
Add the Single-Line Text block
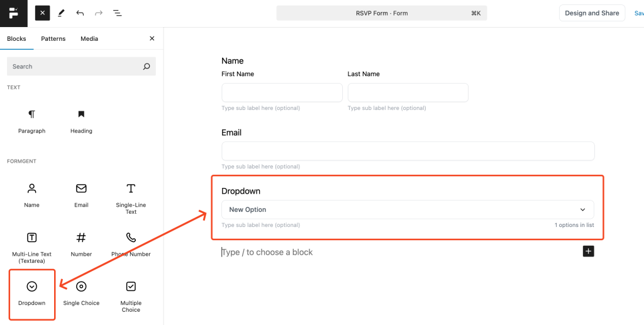click(131, 199)
